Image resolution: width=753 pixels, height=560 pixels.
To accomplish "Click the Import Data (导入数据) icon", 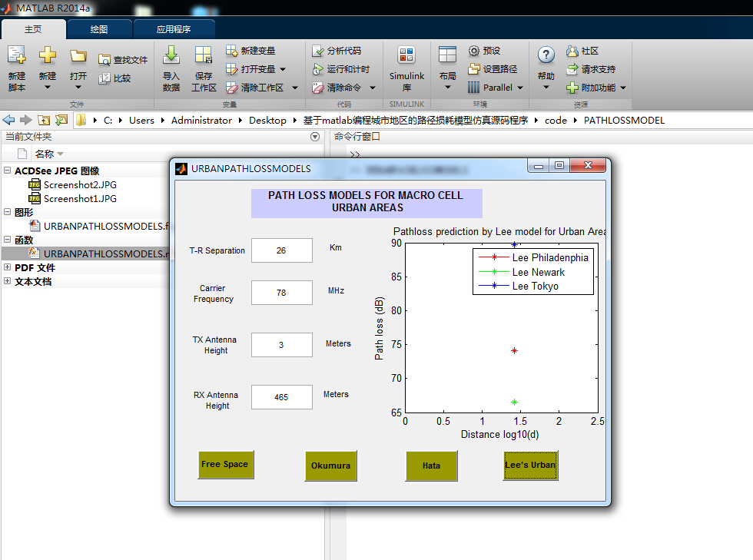I will tap(171, 55).
